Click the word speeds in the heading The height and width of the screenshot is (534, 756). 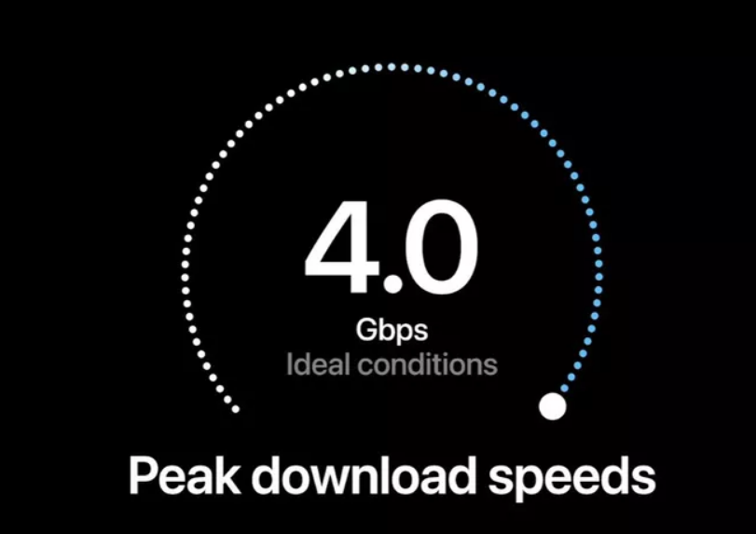coord(571,477)
